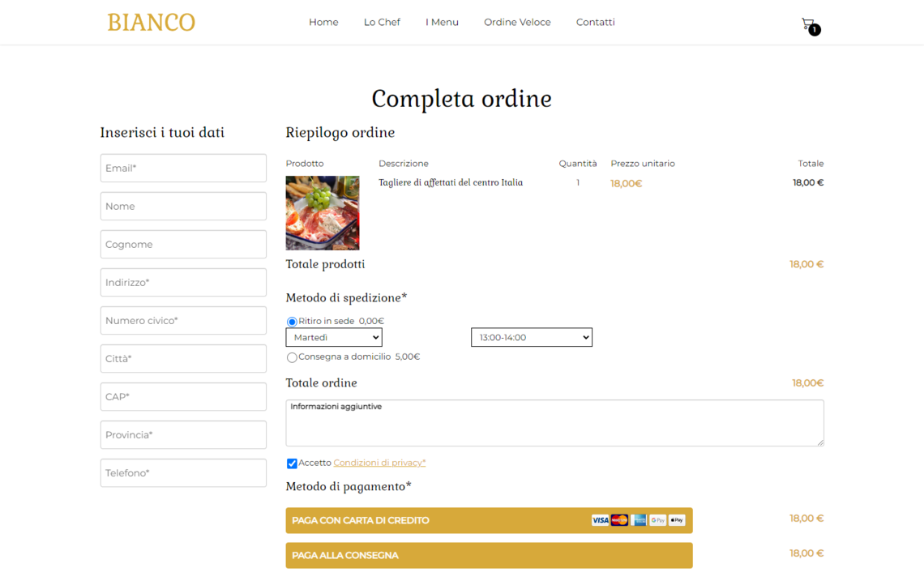Choose Paga alla consegna button

[489, 555]
